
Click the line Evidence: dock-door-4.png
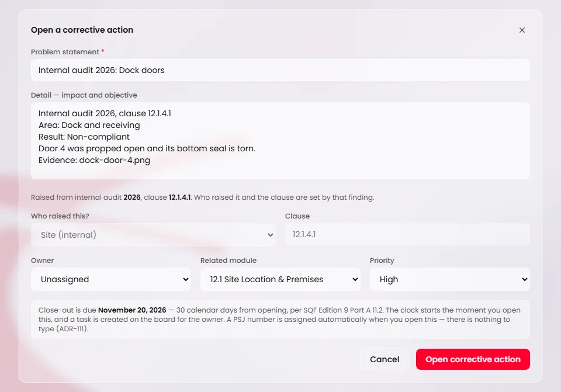tap(94, 160)
